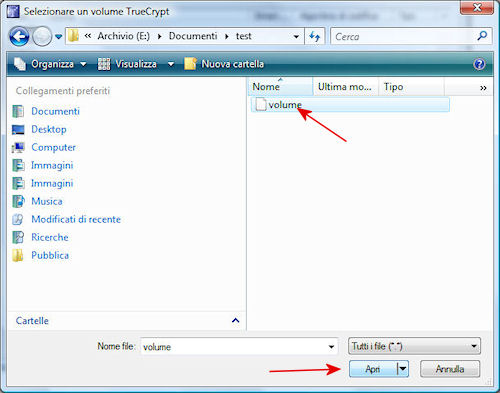
Task: Open Documenti in favorite links
Action: click(55, 111)
